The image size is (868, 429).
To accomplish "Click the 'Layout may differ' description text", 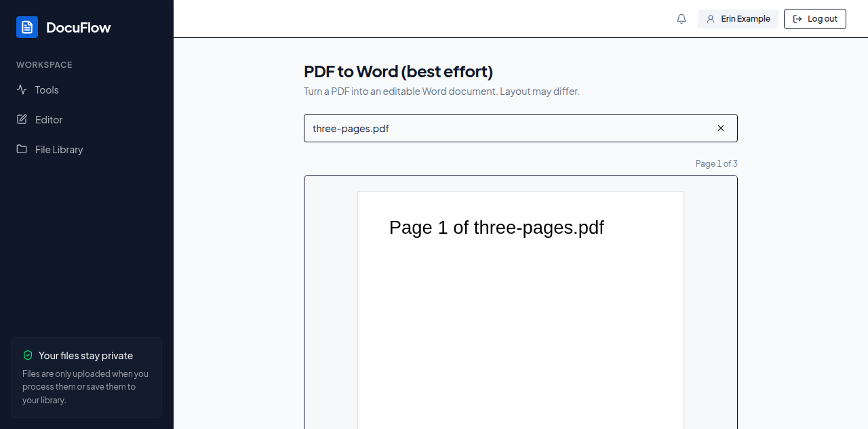I will (x=540, y=91).
